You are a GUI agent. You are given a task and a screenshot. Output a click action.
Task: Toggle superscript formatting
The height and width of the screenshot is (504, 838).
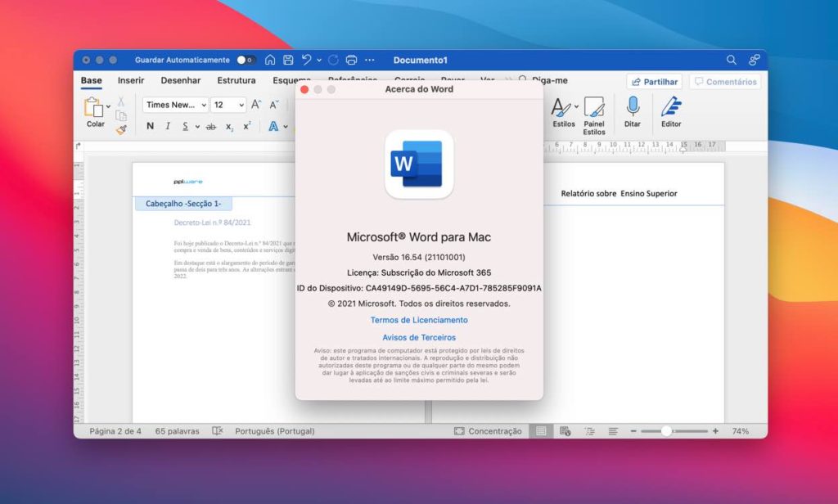coord(247,126)
